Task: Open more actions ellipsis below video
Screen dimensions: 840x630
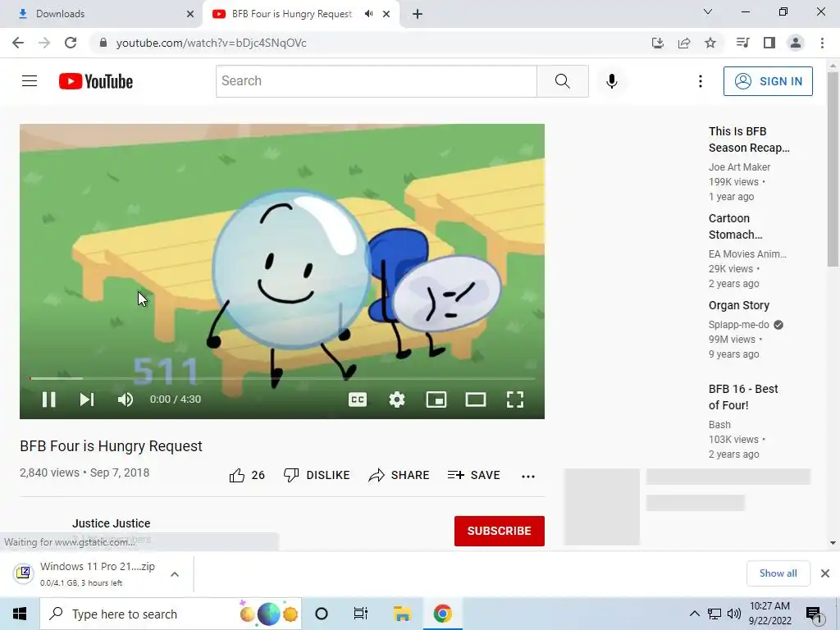Action: click(528, 476)
